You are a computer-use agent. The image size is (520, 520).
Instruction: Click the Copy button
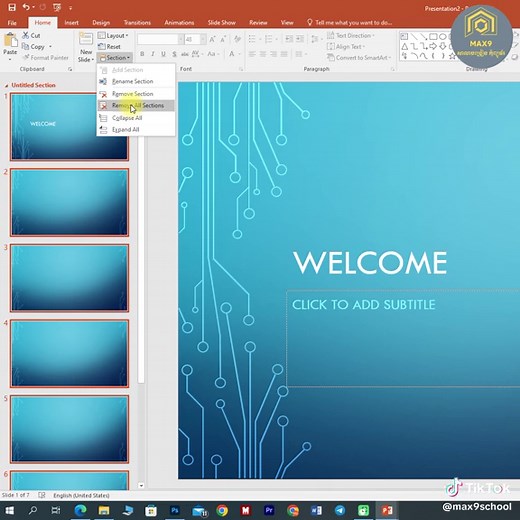coord(33,47)
